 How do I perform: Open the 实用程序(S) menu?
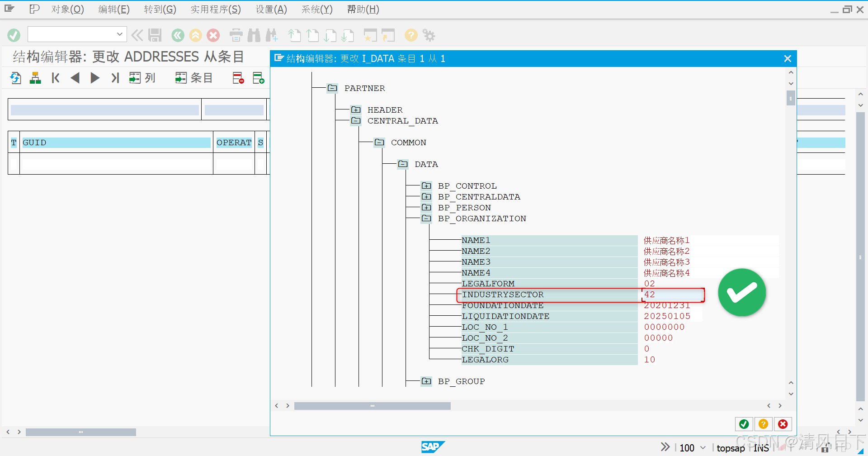pos(216,9)
